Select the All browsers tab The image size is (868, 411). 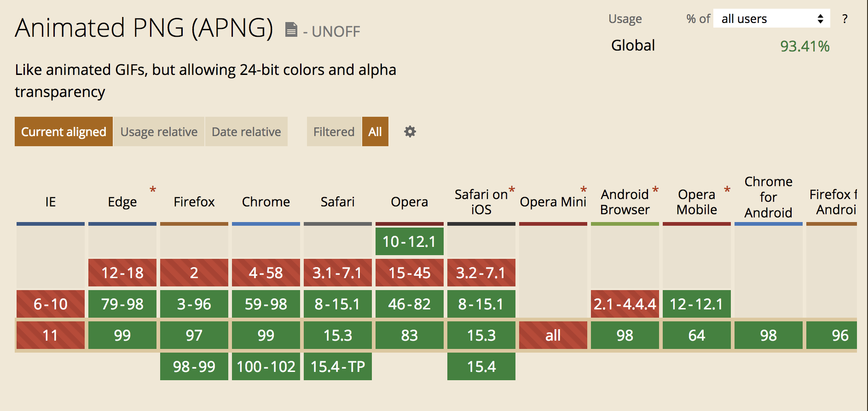point(375,132)
